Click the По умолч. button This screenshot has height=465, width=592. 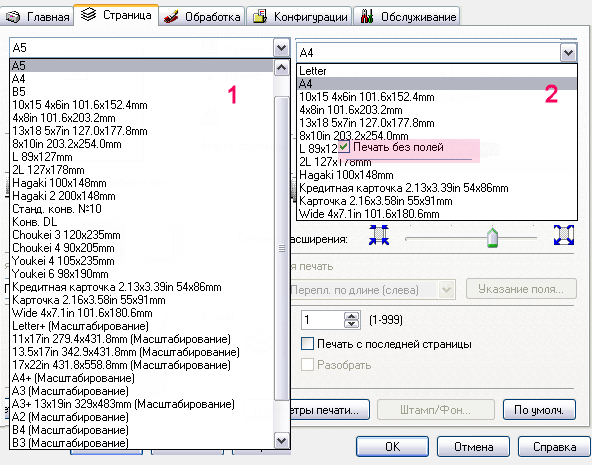[539, 410]
